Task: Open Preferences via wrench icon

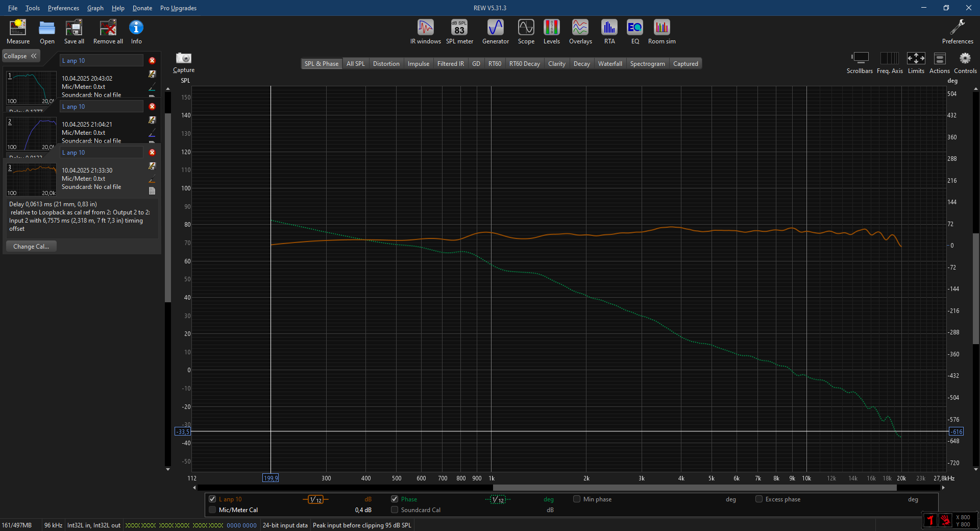Action: 958,32
